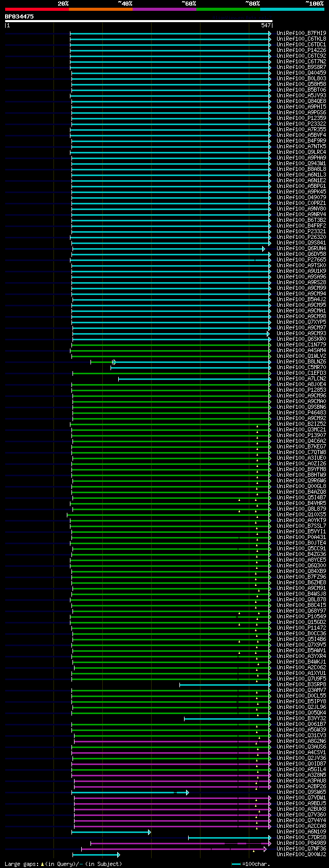The width and height of the screenshot is (329, 868).
Task: Open hit UniRef100_B0L803
Action: (x=301, y=78)
